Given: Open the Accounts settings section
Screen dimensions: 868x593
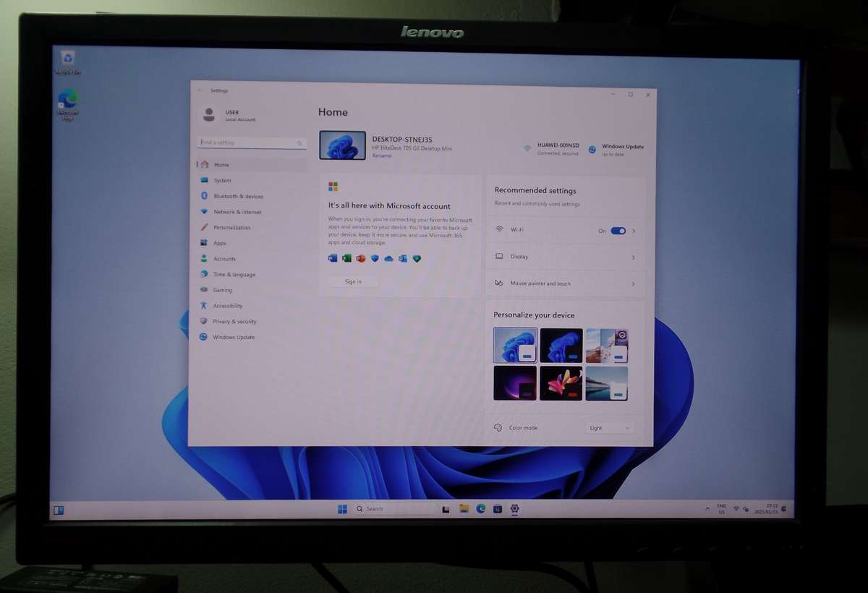Looking at the screenshot, I should pos(224,258).
